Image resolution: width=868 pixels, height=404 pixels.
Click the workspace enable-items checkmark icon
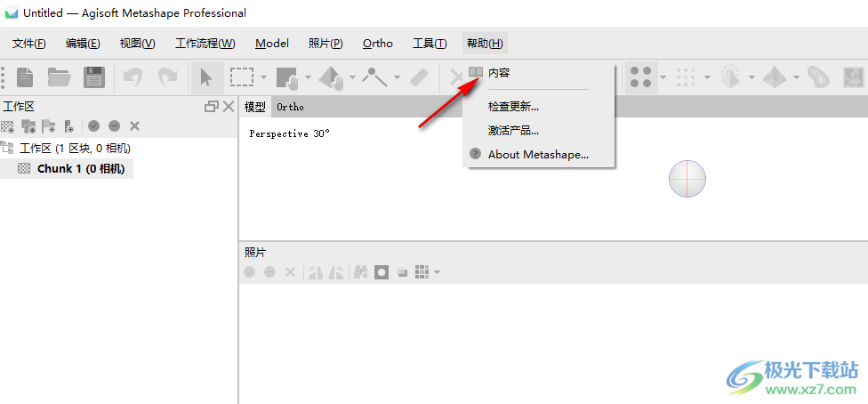coord(94,126)
